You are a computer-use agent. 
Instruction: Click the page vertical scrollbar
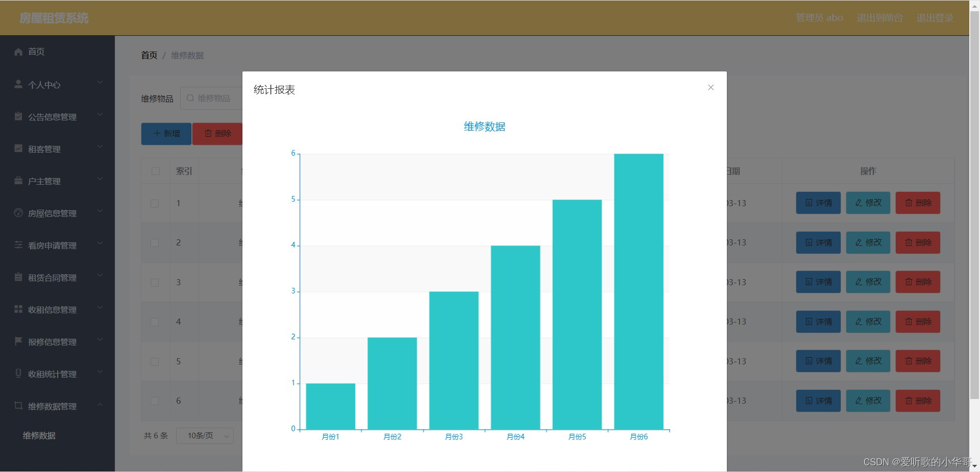point(974,204)
